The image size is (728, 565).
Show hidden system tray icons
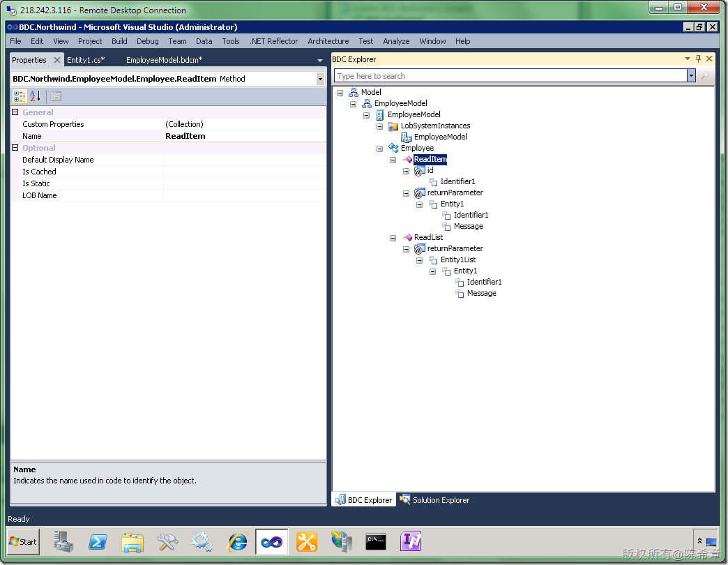(x=699, y=541)
